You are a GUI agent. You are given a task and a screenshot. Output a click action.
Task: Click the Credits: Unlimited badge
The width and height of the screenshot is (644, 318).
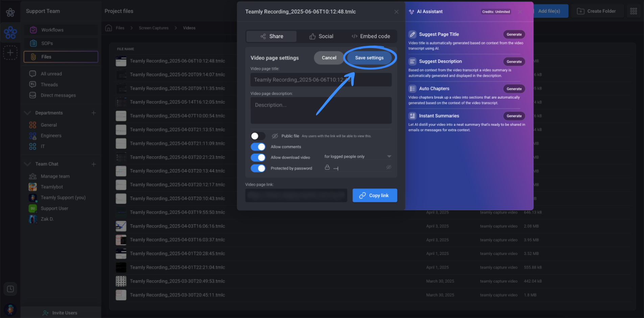click(496, 11)
